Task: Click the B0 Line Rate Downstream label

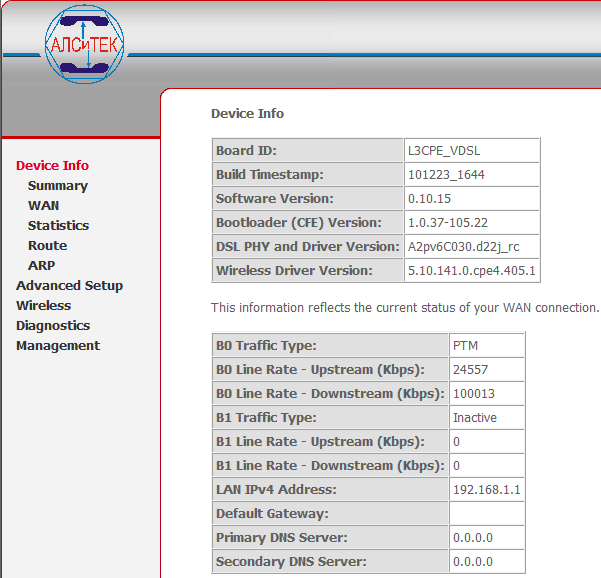Action: click(330, 394)
